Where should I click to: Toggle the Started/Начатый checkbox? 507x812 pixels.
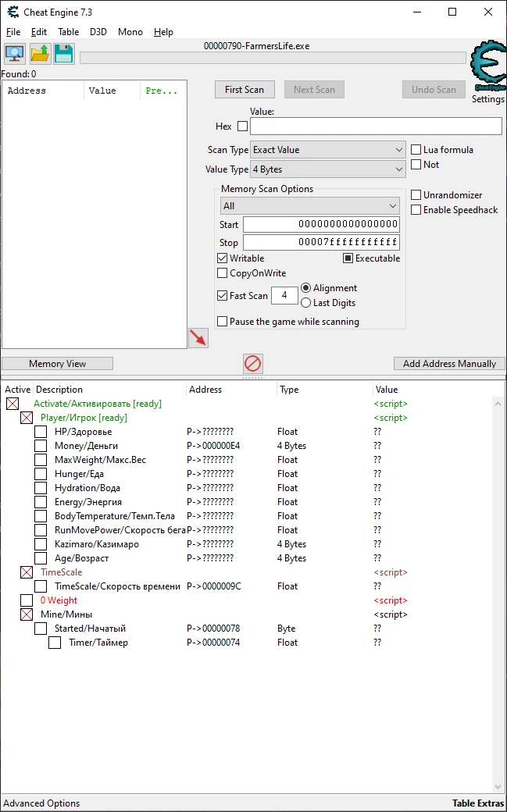click(41, 629)
